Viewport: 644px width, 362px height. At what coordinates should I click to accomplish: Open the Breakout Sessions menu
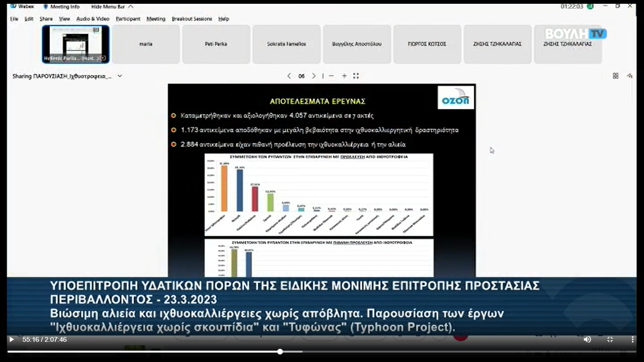192,19
